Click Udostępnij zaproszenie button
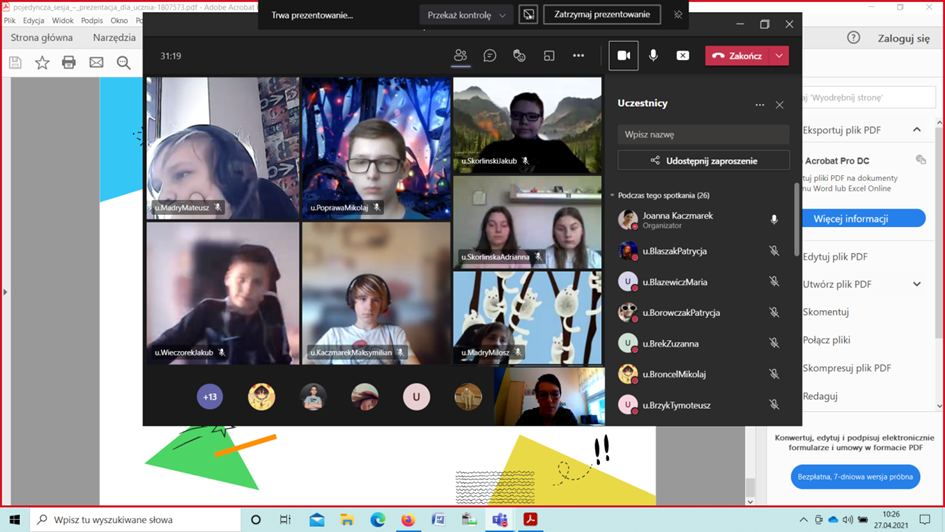Viewport: 945px width, 532px height. [x=703, y=161]
